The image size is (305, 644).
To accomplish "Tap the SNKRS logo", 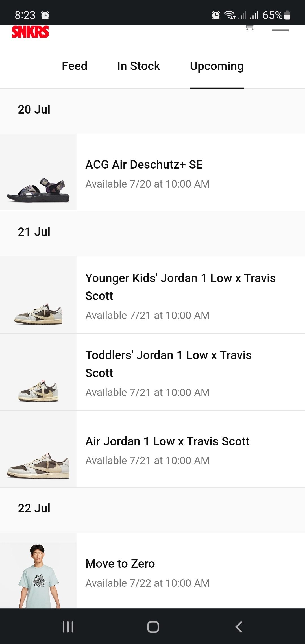I will 30,32.
